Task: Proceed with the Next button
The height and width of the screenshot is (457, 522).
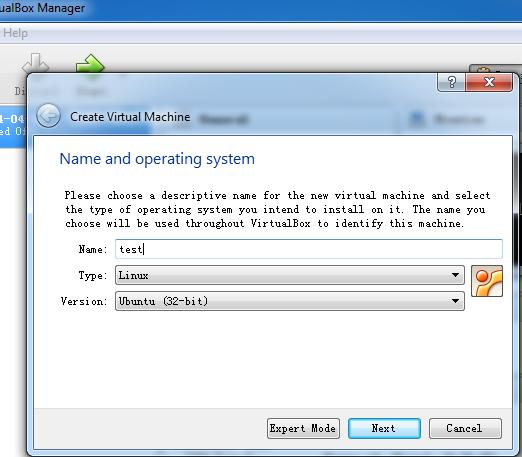Action: coord(384,428)
